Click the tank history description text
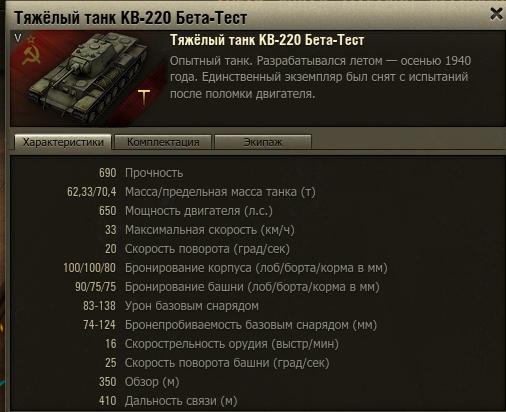This screenshot has width=506, height=412. pos(320,77)
